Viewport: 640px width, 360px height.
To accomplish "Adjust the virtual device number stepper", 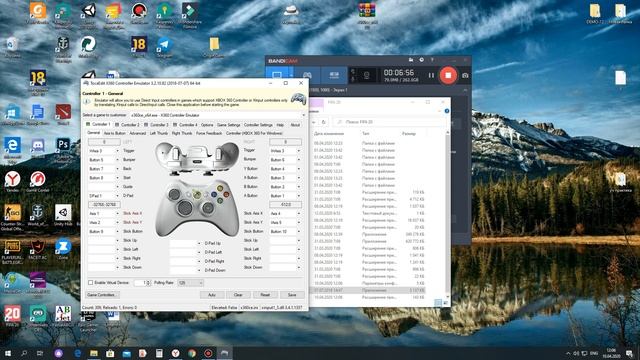I will tap(148, 282).
